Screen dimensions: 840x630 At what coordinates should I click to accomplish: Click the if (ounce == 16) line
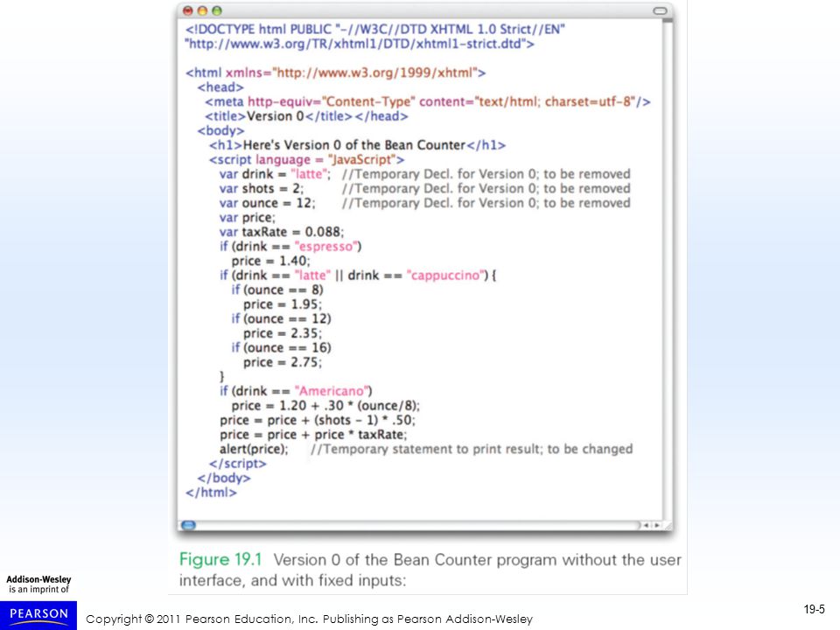281,347
